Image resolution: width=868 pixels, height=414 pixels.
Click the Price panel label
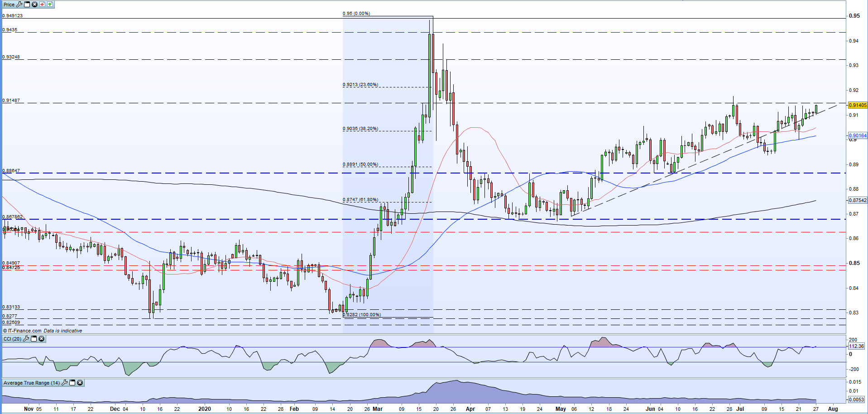pos(9,5)
